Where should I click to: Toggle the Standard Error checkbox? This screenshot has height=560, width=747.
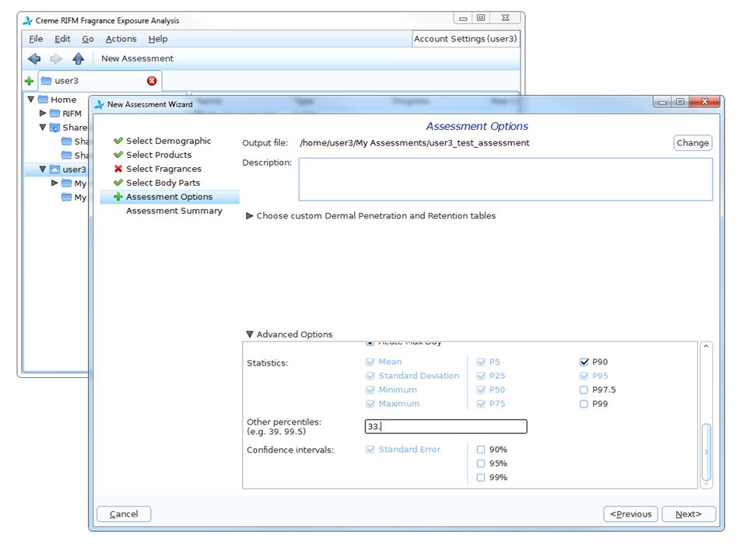click(370, 450)
